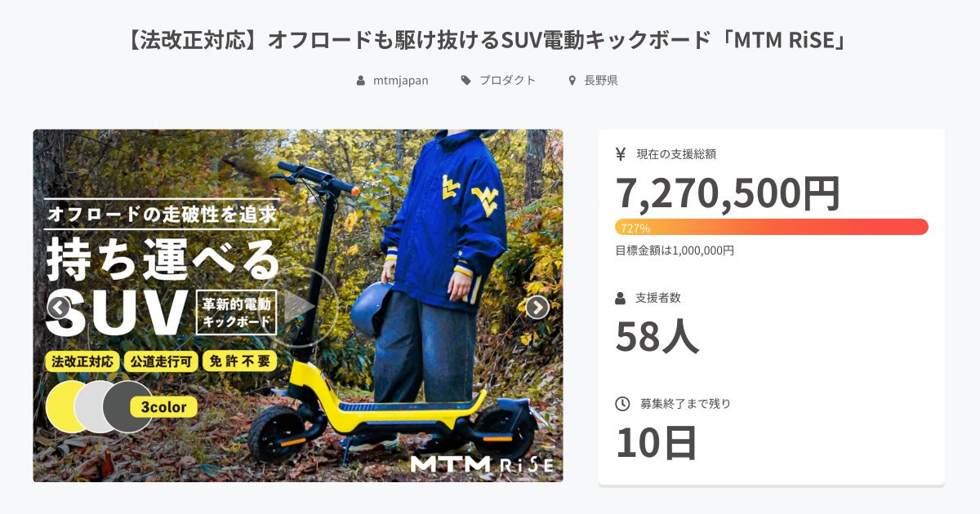
Task: Click the MTM RiSE logo on image
Action: [482, 464]
